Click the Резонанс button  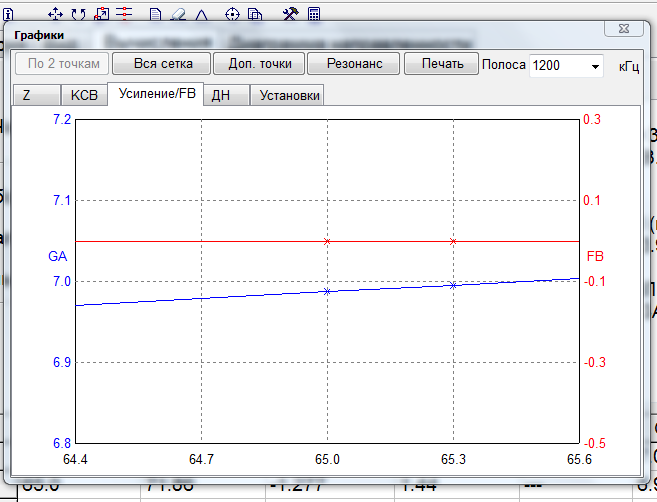tap(354, 64)
